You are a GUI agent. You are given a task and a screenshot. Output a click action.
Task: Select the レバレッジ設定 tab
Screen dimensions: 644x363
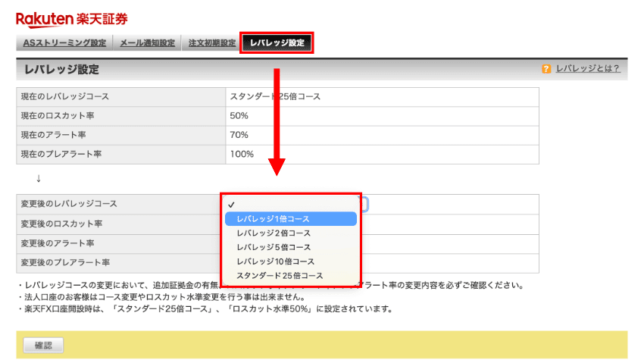tap(277, 42)
